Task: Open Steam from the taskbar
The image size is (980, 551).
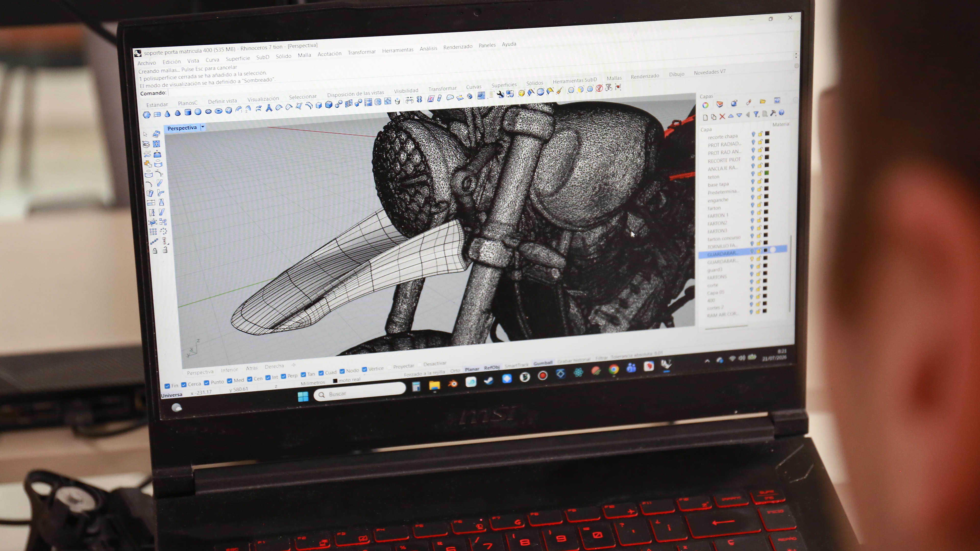Action: pyautogui.click(x=489, y=380)
